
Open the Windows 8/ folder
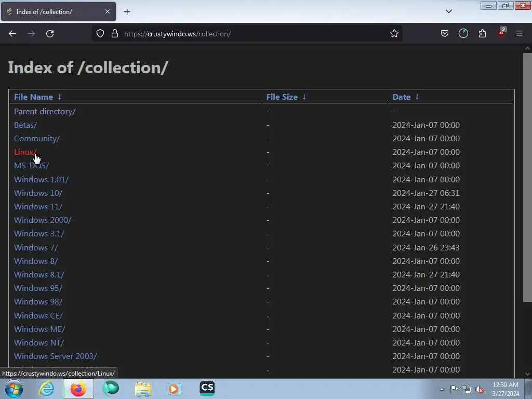pyautogui.click(x=36, y=261)
